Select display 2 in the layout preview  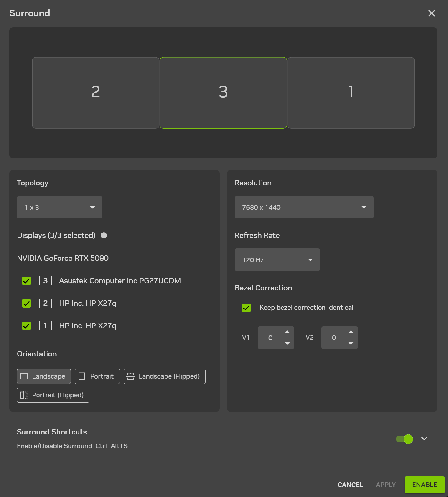click(x=96, y=93)
